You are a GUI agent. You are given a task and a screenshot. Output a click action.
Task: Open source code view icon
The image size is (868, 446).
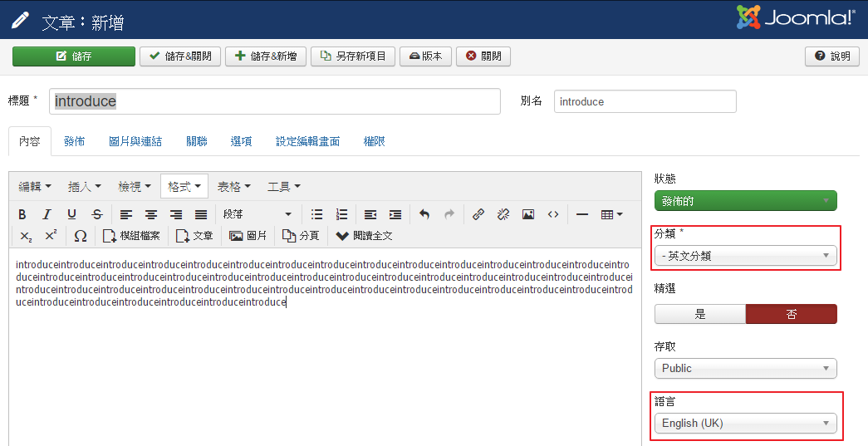pyautogui.click(x=553, y=214)
